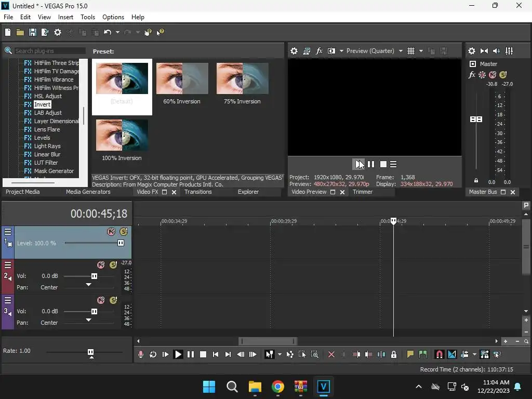Open the Render As icon in the toolbar
This screenshot has height=399, width=532.
tap(45, 32)
